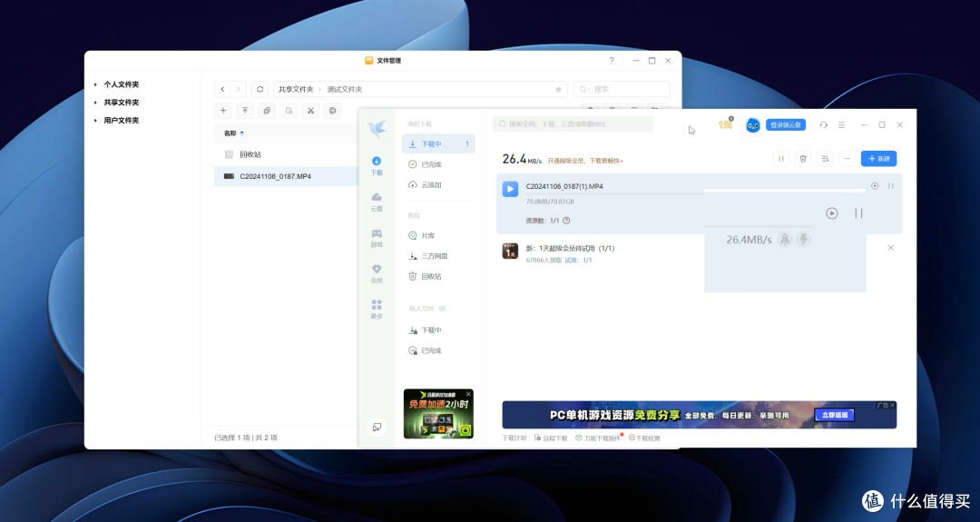
Task: Dismiss the 1天超级会员 trial row with X
Action: [x=891, y=248]
